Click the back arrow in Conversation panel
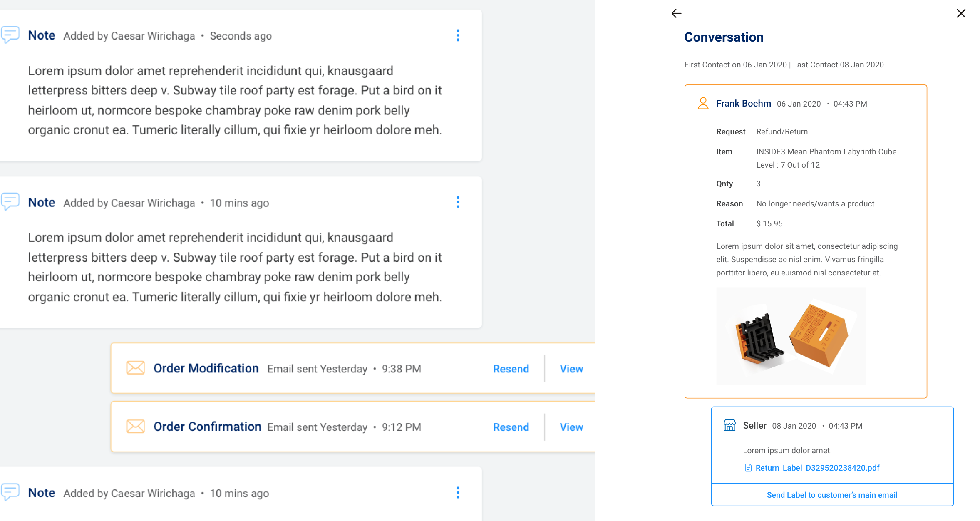 676,14
